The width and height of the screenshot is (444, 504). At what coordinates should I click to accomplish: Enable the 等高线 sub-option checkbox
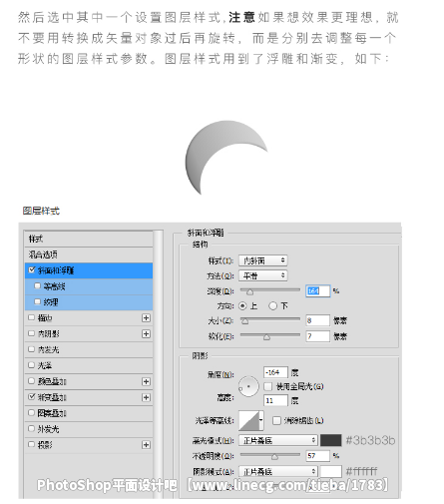[37, 285]
